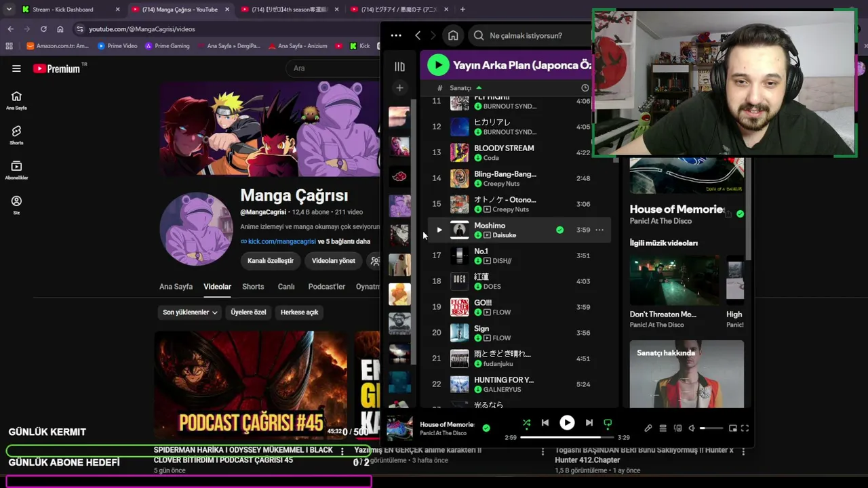Open more options for Moshimo
The height and width of the screenshot is (488, 868).
point(599,230)
